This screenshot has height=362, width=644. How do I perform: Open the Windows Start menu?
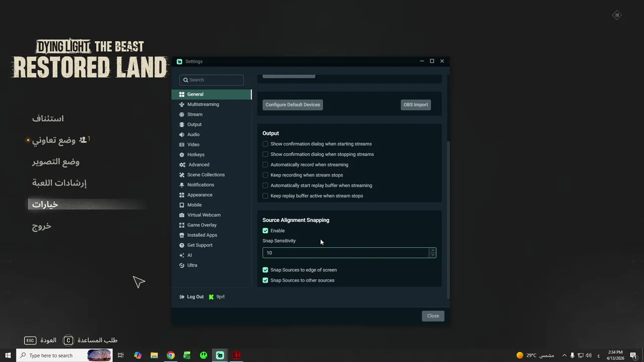coord(8,355)
